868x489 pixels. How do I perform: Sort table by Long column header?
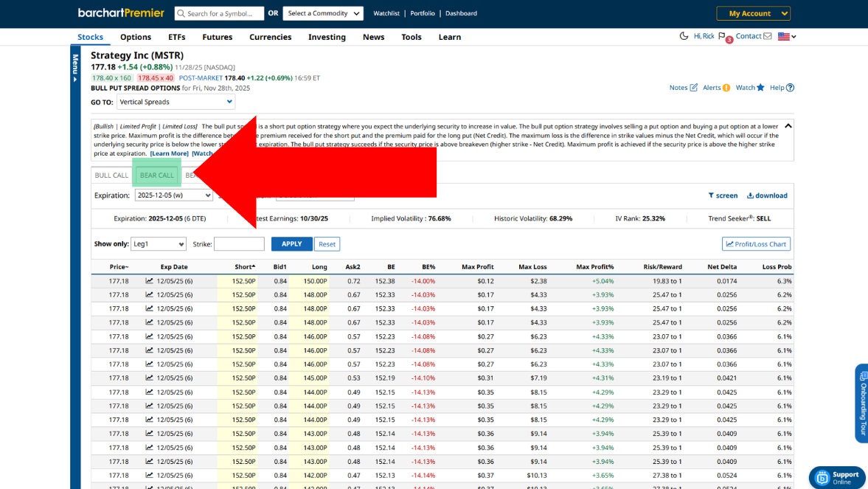click(x=319, y=267)
